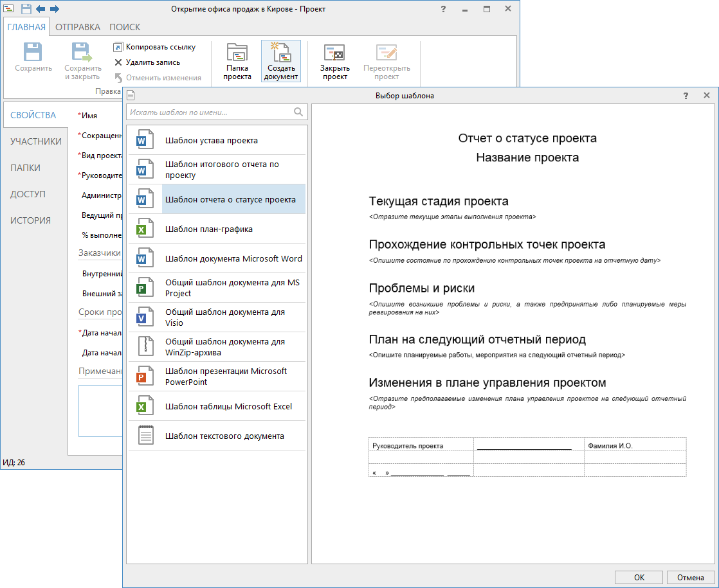Select the Шаблон план-графика Excel template
This screenshot has width=719, height=588.
tap(208, 229)
